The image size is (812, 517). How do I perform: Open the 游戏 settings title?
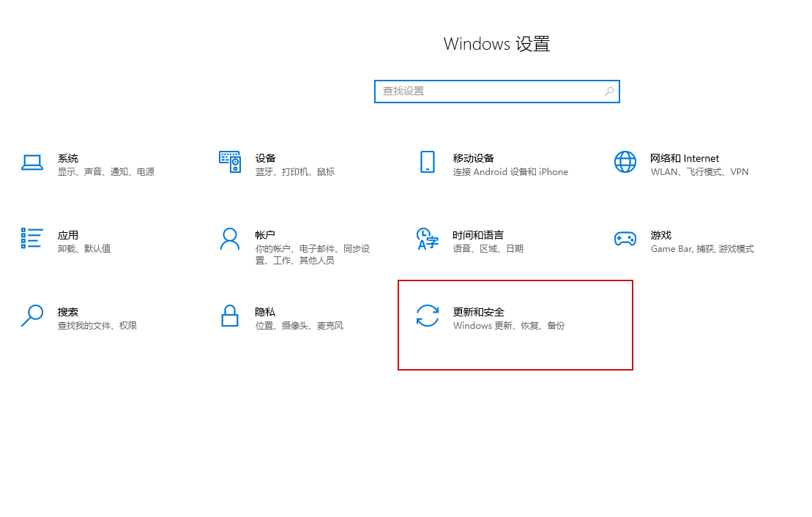(660, 235)
